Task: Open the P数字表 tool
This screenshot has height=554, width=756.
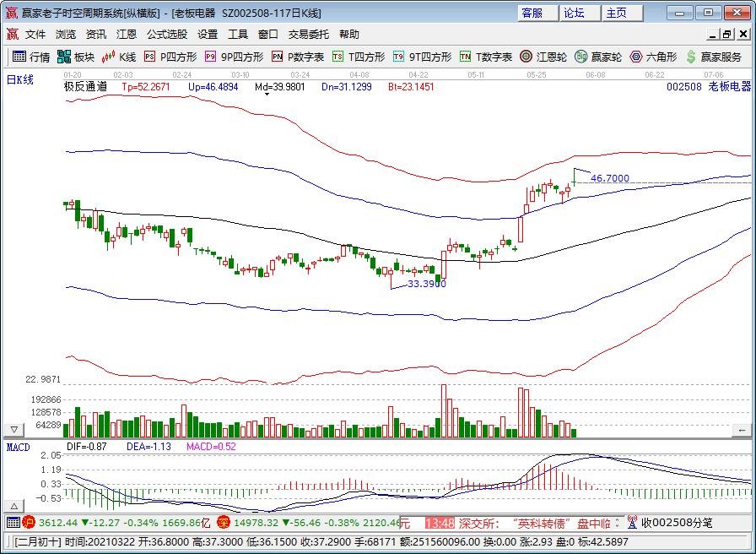Action: coord(298,57)
